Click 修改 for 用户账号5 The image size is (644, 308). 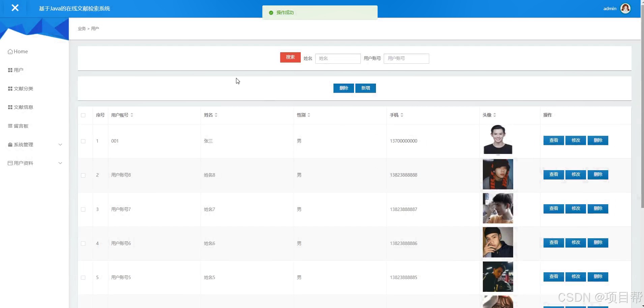(576, 277)
